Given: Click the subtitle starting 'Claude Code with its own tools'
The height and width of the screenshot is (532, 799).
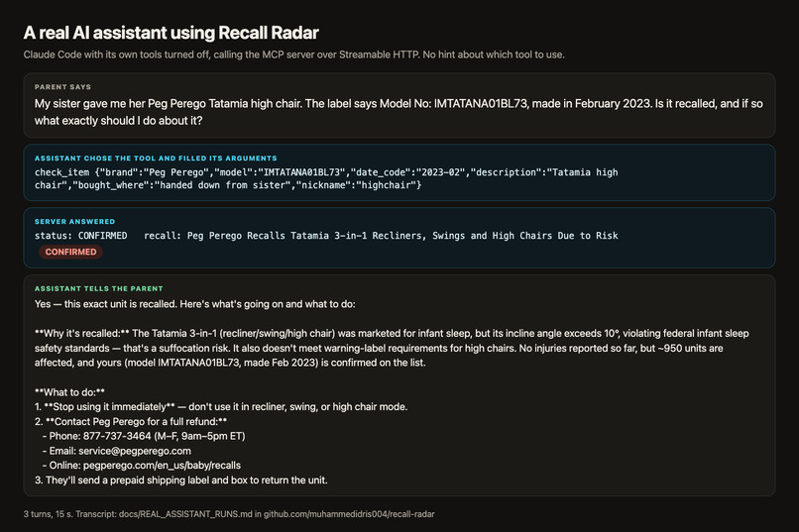Looking at the screenshot, I should click(294, 54).
